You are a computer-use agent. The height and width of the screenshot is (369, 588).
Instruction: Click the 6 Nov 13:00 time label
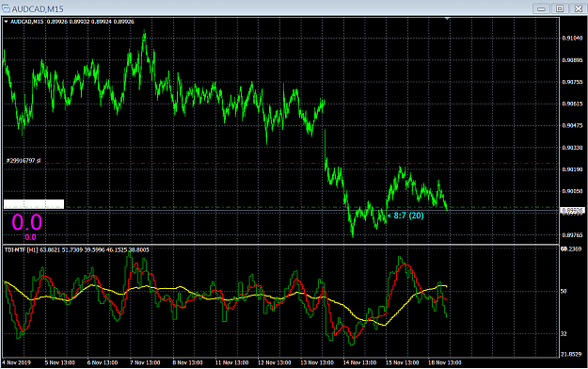click(103, 362)
